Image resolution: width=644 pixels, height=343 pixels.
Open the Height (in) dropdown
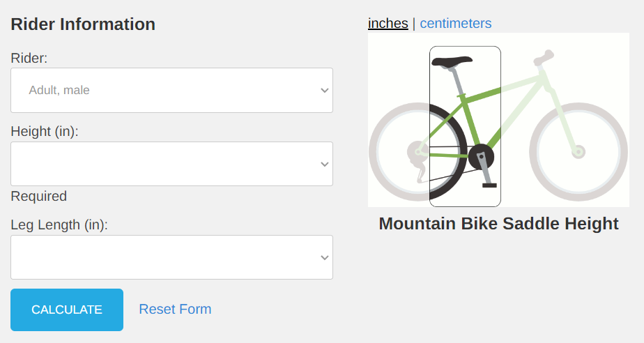point(171,164)
